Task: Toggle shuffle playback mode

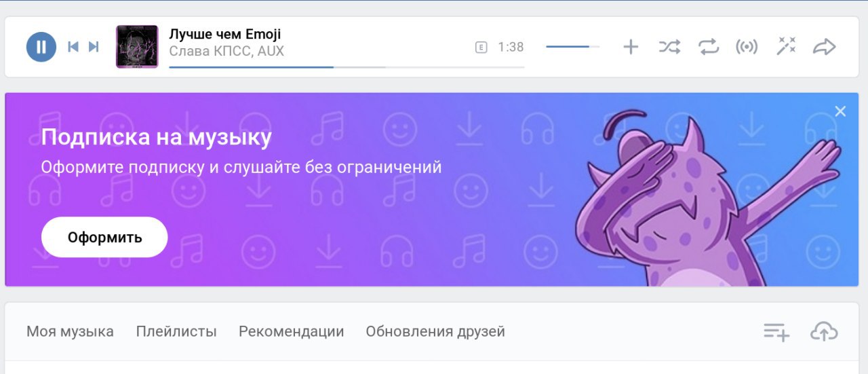Action: [x=669, y=47]
